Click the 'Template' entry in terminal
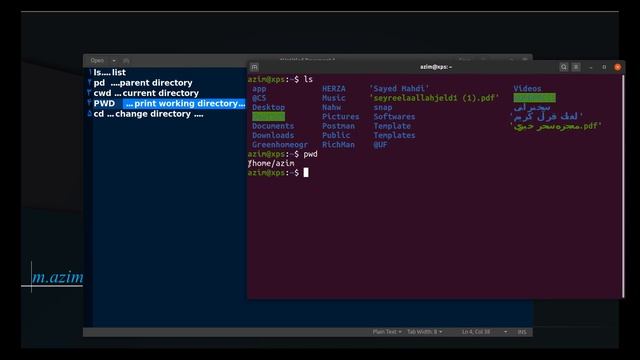 (x=392, y=126)
